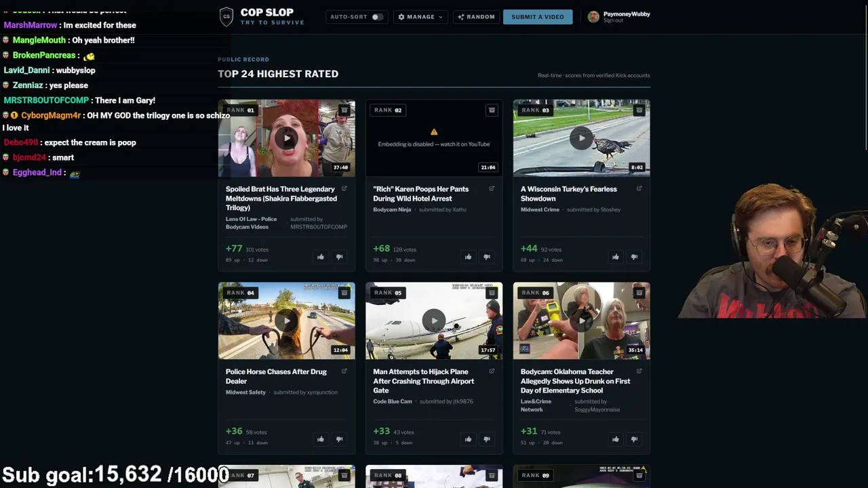
Task: Click the +68 score on Rank 02
Action: (x=381, y=249)
